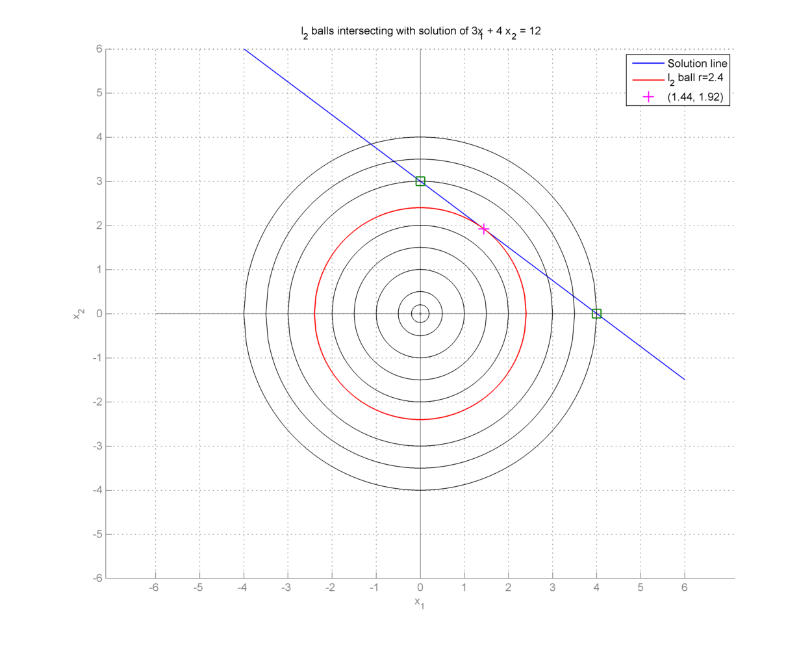Click the y-axis tick label -6
This screenshot has width=812, height=650.
[x=97, y=578]
